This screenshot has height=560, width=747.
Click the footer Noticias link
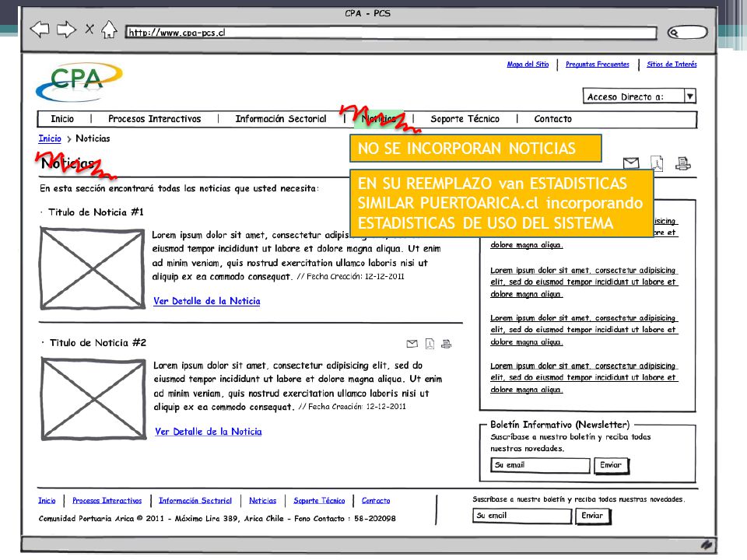click(263, 500)
